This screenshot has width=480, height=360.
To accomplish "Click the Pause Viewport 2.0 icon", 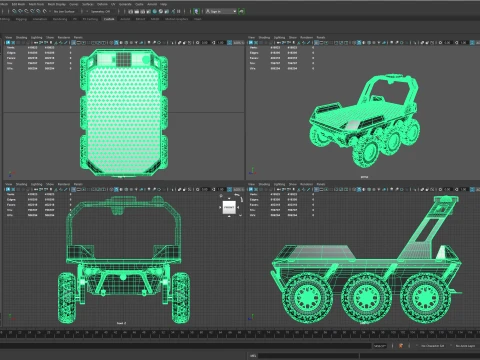I will click(x=179, y=11).
